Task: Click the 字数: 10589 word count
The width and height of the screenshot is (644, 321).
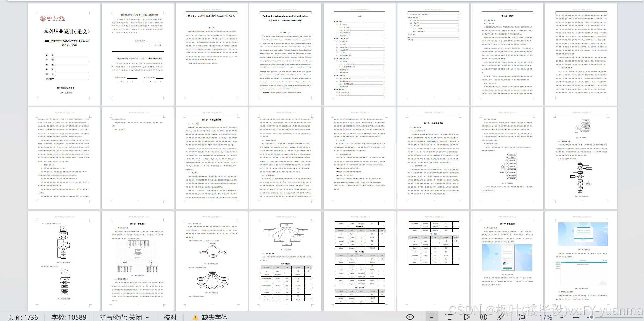Action: 69,317
